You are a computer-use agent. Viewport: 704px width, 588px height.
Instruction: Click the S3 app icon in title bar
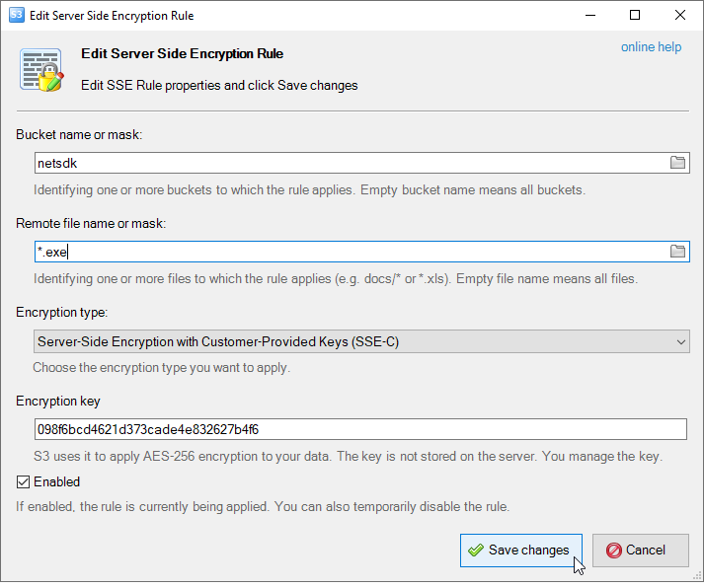pyautogui.click(x=17, y=15)
